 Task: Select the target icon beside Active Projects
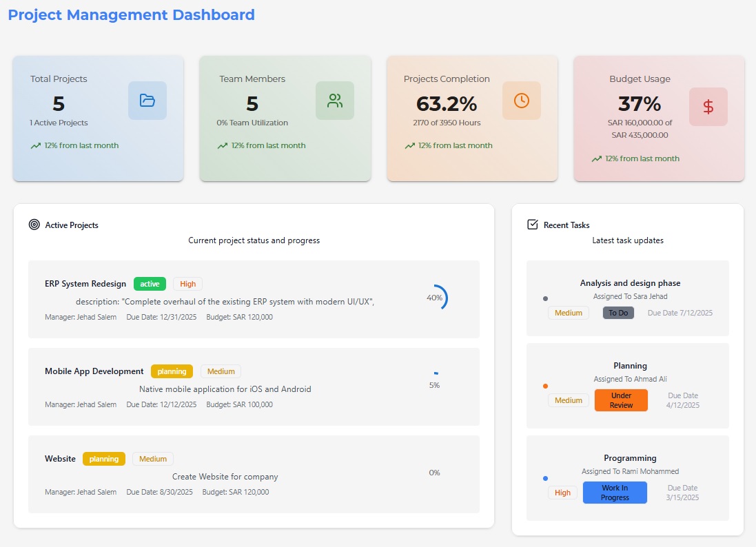click(x=33, y=225)
